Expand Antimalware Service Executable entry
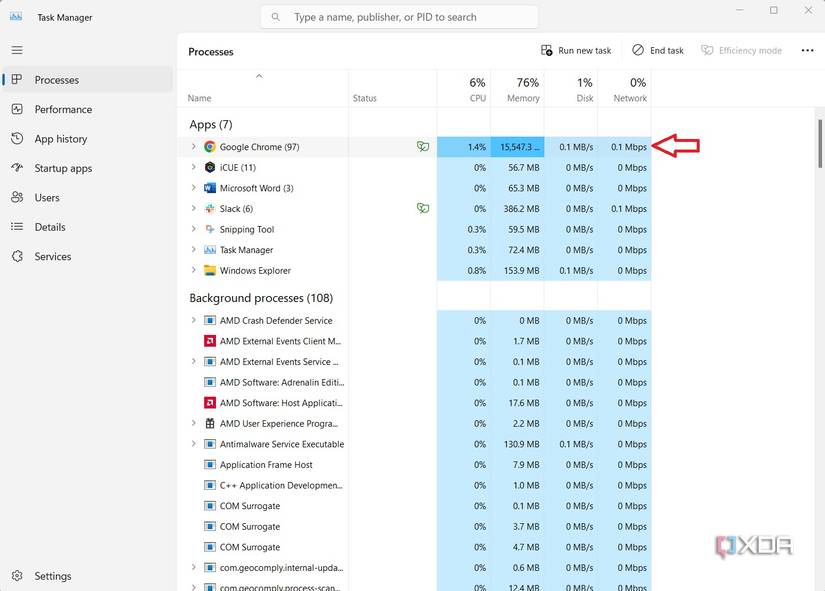Screen dimensions: 825x591 [193, 444]
